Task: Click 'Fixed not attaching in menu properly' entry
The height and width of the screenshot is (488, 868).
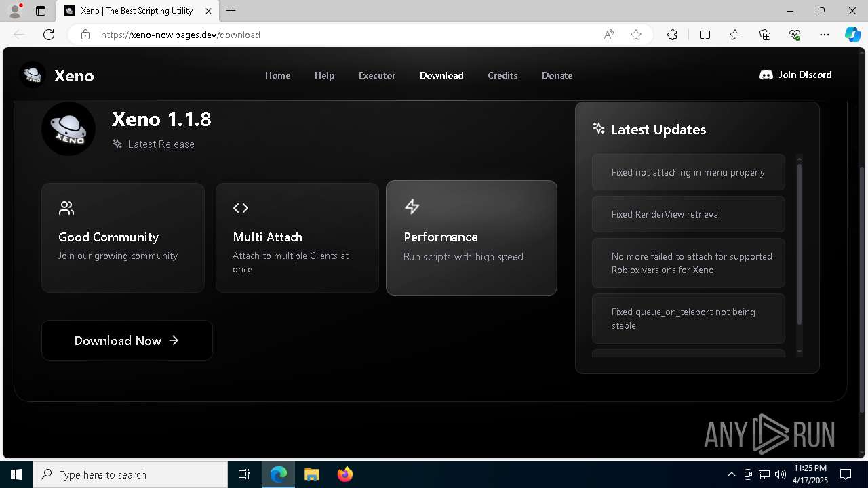Action: tap(688, 172)
